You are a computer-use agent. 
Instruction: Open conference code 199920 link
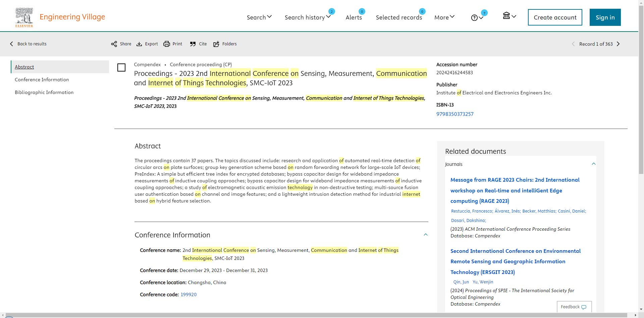(x=189, y=294)
